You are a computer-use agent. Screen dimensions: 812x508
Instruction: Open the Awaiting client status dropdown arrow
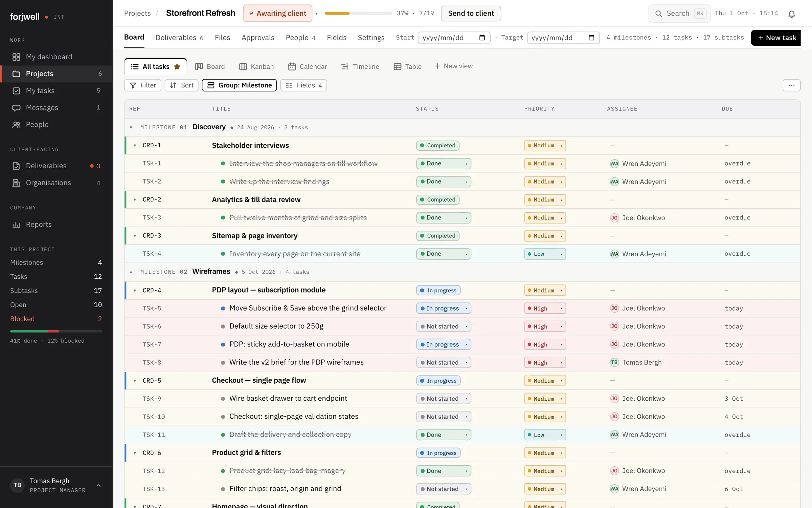pos(316,14)
